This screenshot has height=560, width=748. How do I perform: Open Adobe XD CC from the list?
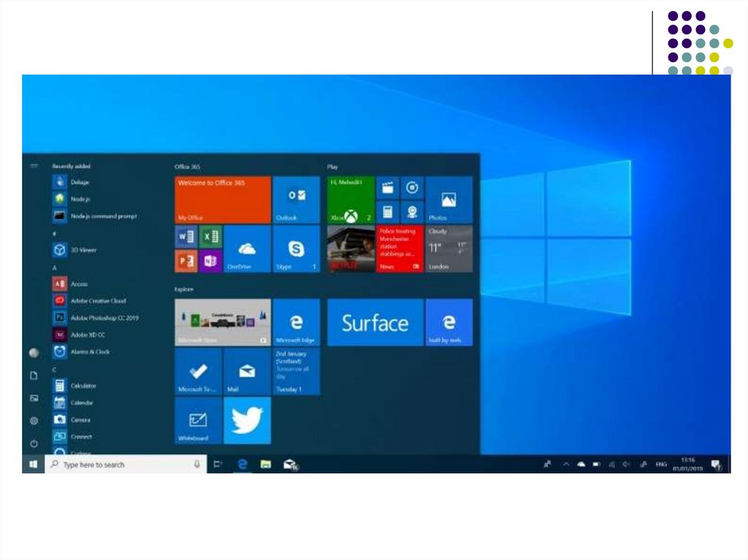[79, 335]
